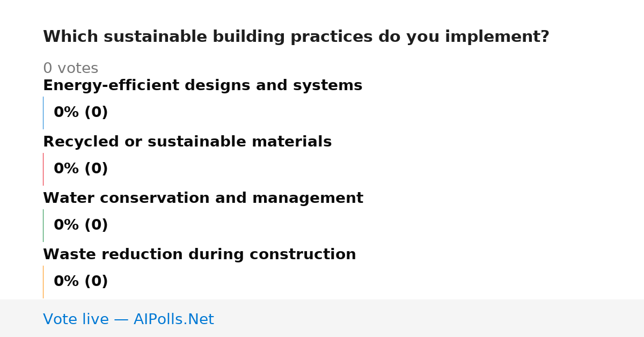This screenshot has width=644, height=337.
Task: Select the Water conservation and management option
Action: point(203,198)
